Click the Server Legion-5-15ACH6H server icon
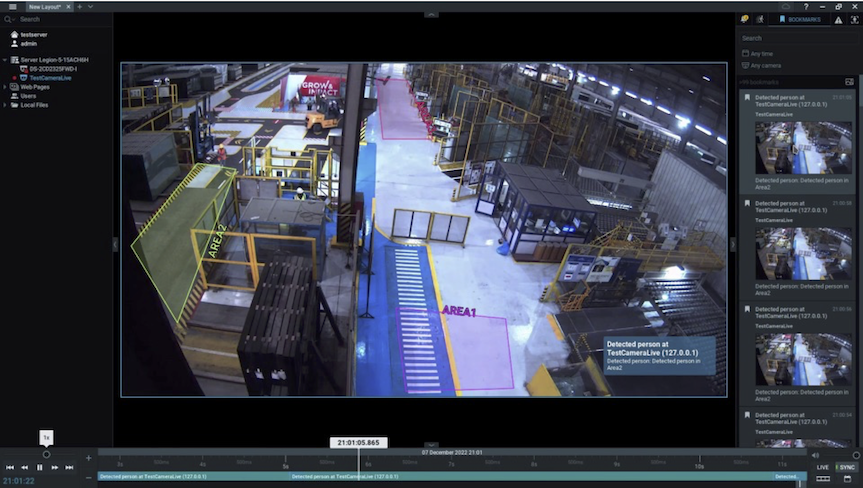Viewport: 863px width, 488px height. click(x=15, y=59)
